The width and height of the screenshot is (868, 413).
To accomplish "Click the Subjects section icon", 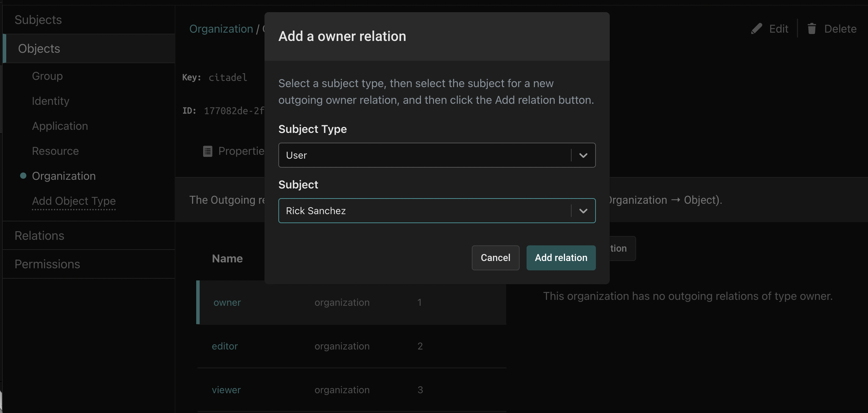I will click(x=38, y=19).
